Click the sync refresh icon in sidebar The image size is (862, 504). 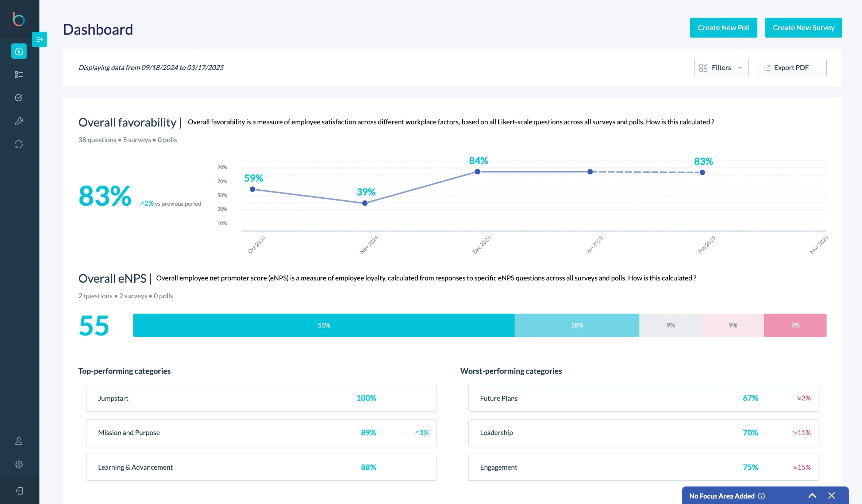tap(19, 144)
